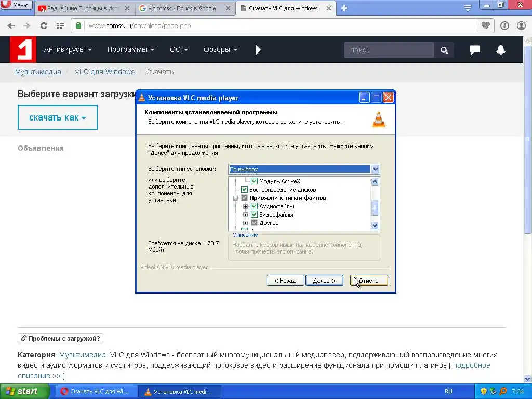Click the site поиск search field
The width and height of the screenshot is (532, 399).
(x=389, y=50)
